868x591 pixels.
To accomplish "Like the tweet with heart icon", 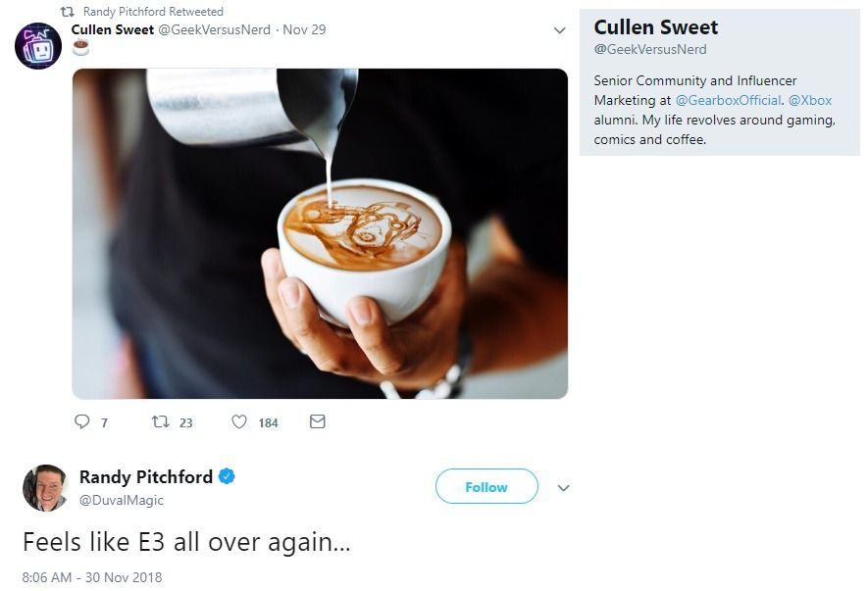I will [239, 421].
